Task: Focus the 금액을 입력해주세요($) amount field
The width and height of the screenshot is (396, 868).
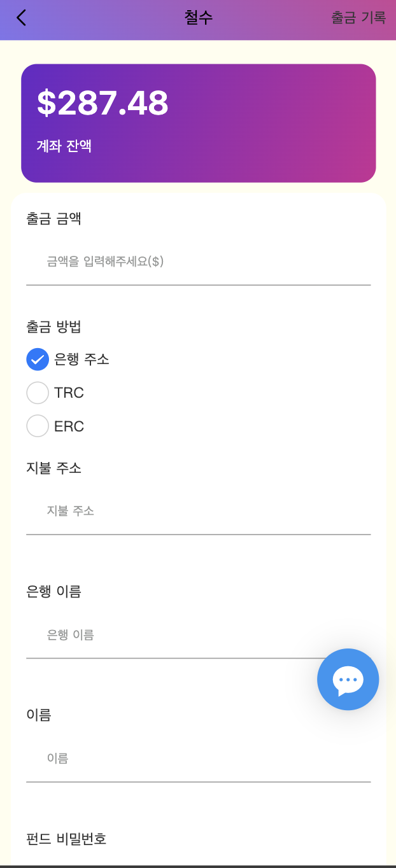Action: coord(198,262)
